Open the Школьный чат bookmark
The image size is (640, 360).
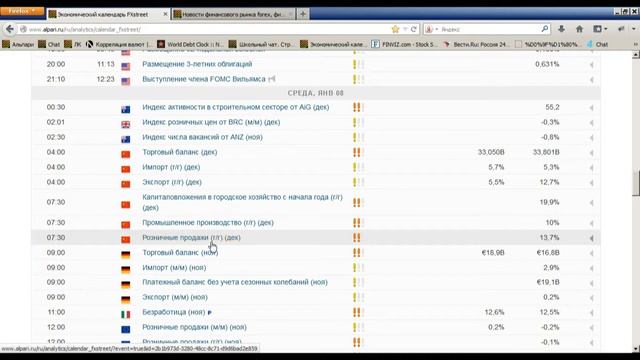point(260,44)
